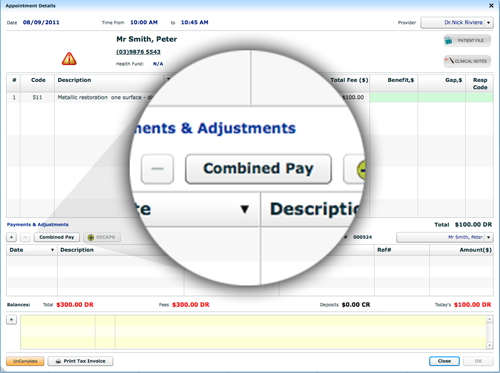This screenshot has height=373, width=500.
Task: Open Clinical Notes for this patient
Action: [x=467, y=61]
